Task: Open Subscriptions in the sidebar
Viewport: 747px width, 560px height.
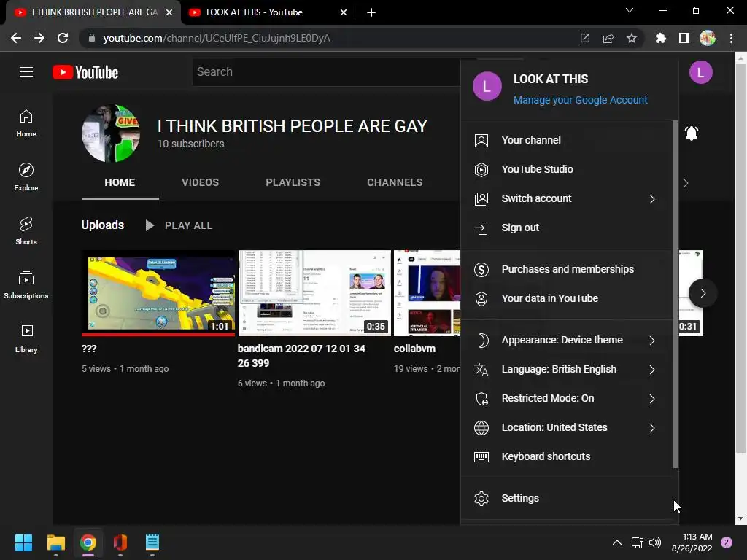Action: point(26,285)
